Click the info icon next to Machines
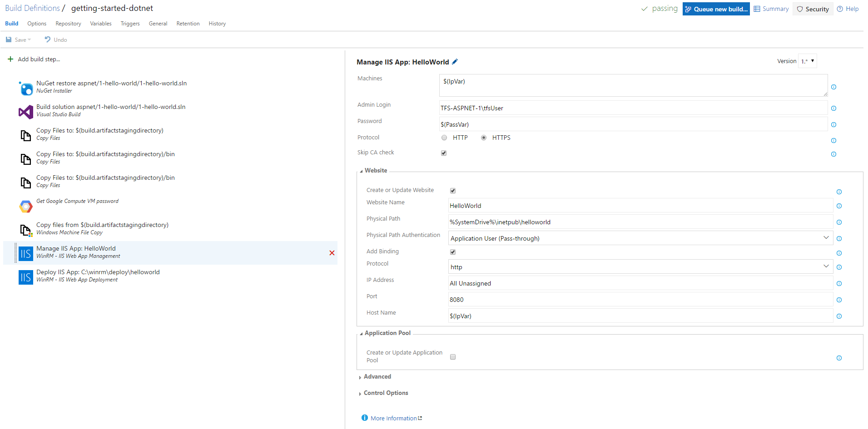868x429 pixels. (833, 87)
